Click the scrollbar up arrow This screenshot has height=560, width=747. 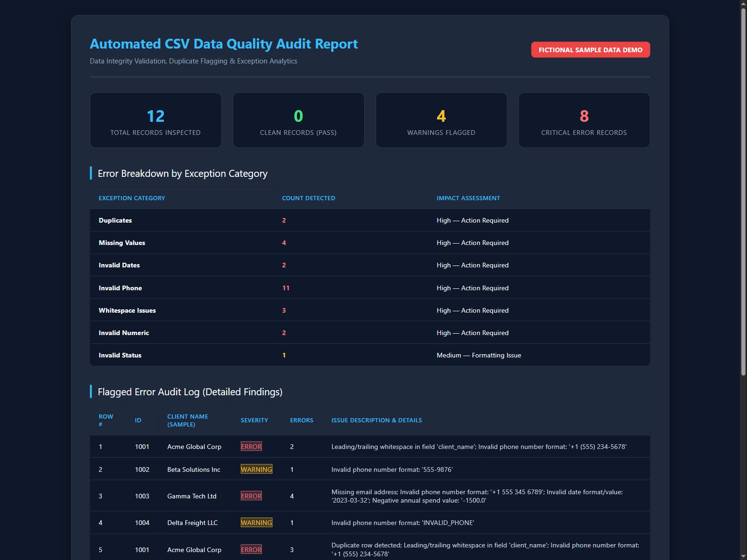click(743, 4)
